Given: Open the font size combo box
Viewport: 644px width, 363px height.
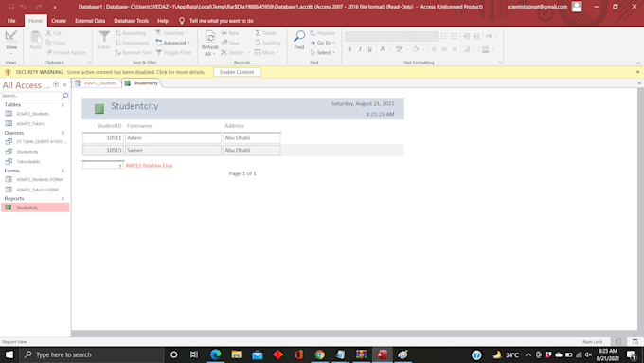Looking at the screenshot, I should pos(425,37).
